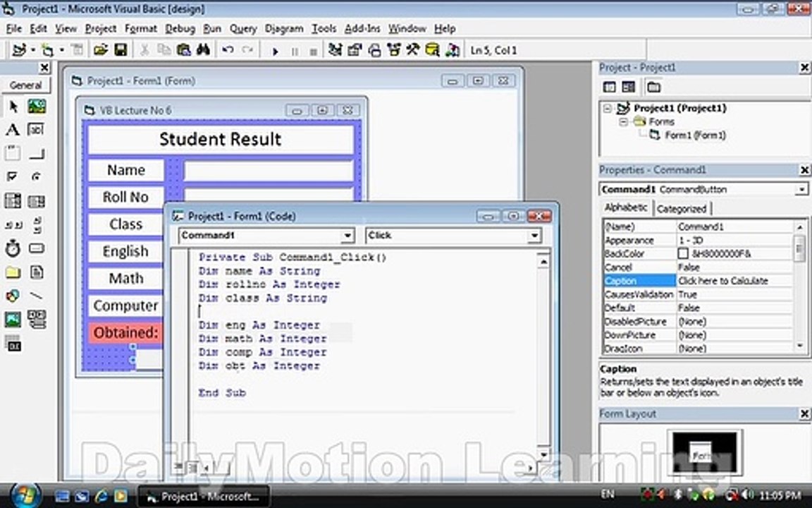Switch to Full Module View in code window

pos(192,468)
